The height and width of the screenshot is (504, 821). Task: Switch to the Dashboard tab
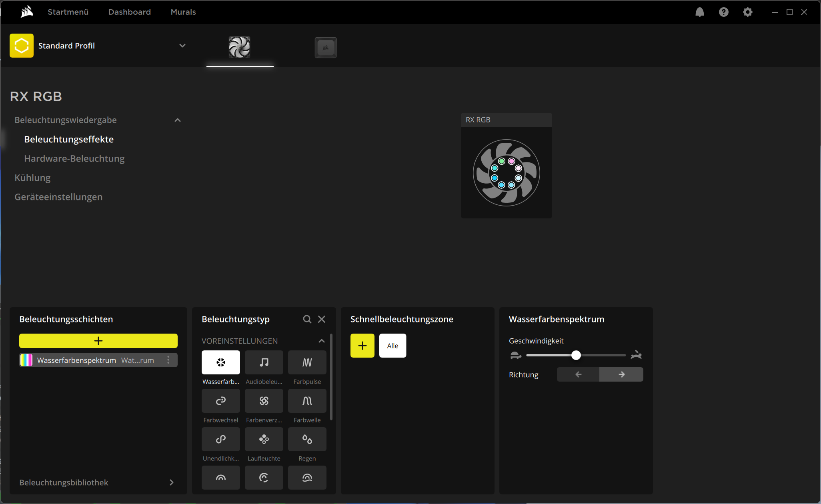tap(129, 12)
